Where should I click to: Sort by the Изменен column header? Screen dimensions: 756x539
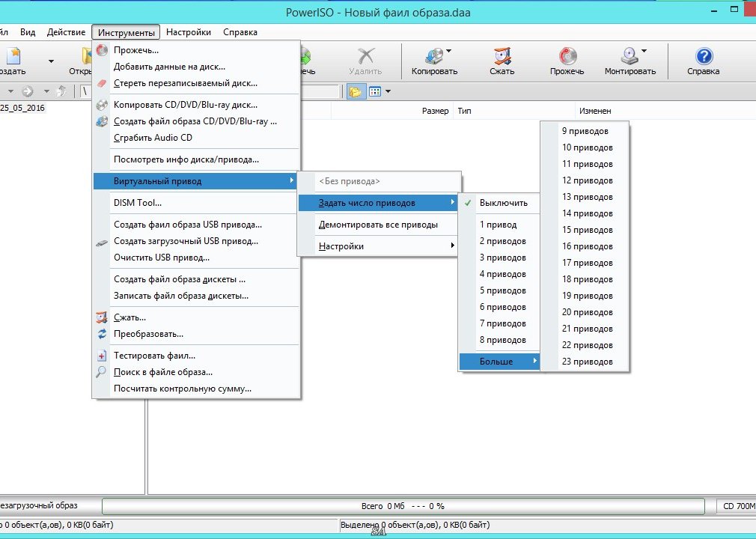click(x=596, y=111)
